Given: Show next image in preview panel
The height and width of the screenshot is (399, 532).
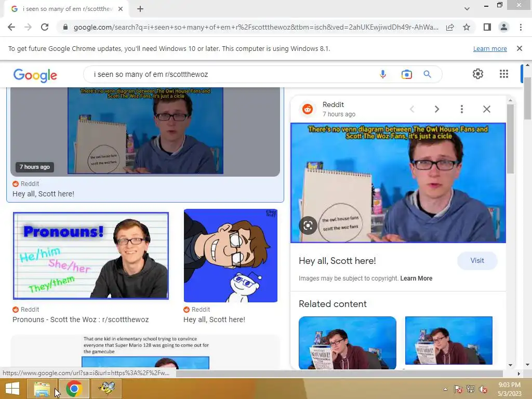Looking at the screenshot, I should [x=437, y=109].
